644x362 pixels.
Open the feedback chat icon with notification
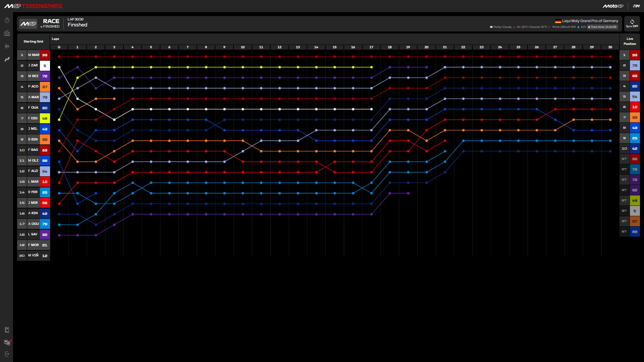(7, 342)
